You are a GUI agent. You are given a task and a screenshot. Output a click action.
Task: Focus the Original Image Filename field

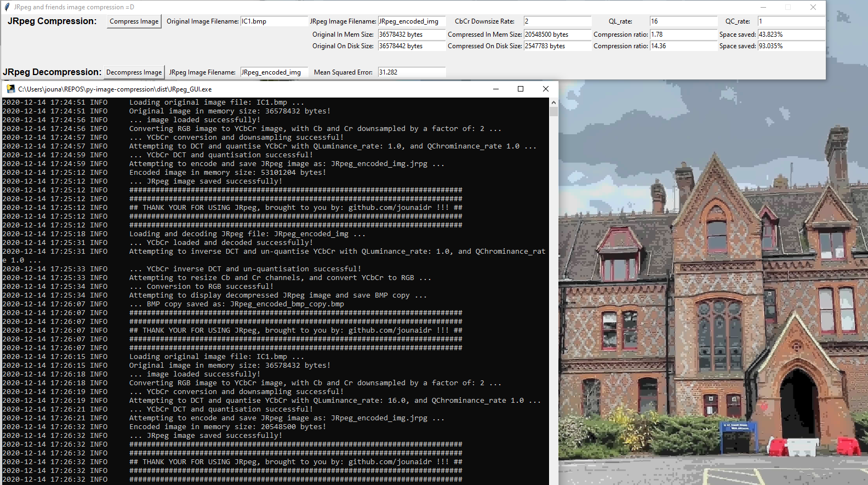pyautogui.click(x=273, y=21)
